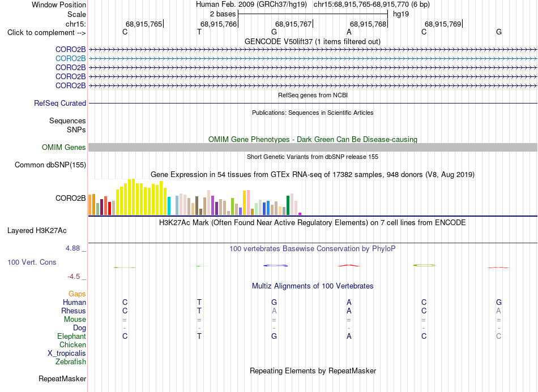Click 'Repeating Elements by RepeatMasker' title
Screen dimensions: 538x392
click(x=313, y=371)
